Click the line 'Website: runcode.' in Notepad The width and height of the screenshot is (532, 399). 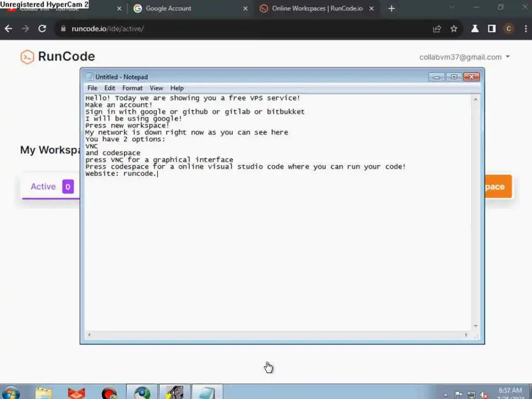(x=121, y=174)
